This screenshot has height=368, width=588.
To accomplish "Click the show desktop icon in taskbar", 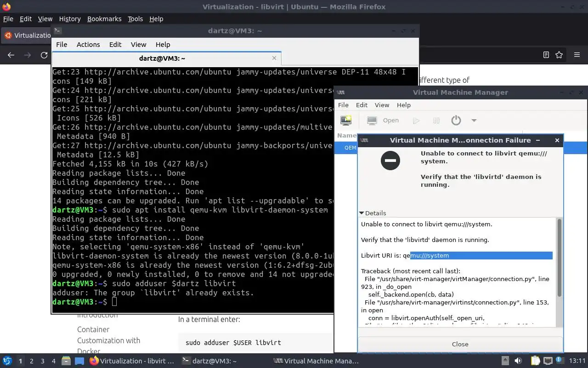I will pyautogui.click(x=79, y=361).
